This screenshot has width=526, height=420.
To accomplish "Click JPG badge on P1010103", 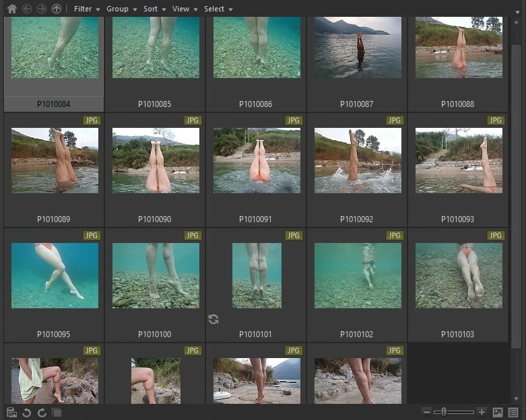I will (x=496, y=236).
